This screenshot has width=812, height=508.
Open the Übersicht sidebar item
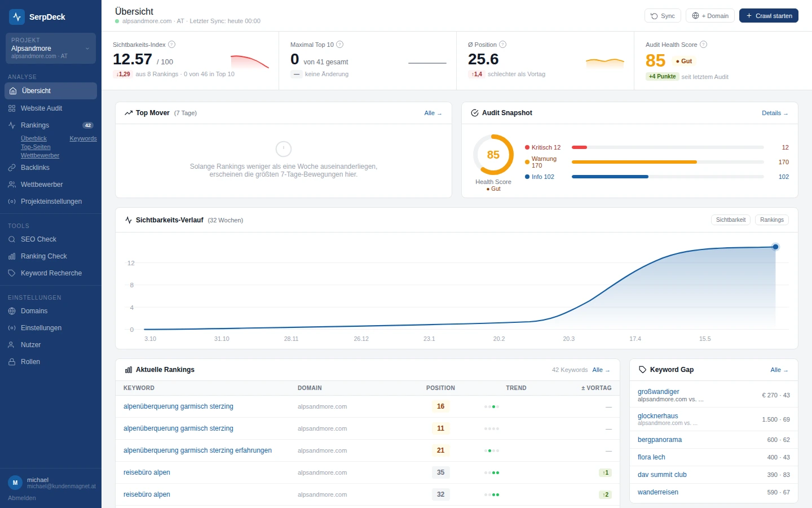click(x=51, y=91)
